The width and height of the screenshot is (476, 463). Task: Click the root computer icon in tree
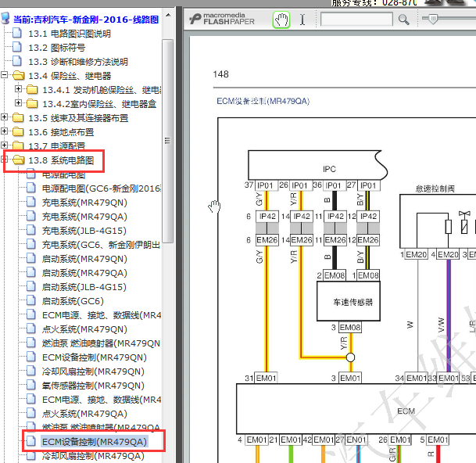pyautogui.click(x=5, y=19)
